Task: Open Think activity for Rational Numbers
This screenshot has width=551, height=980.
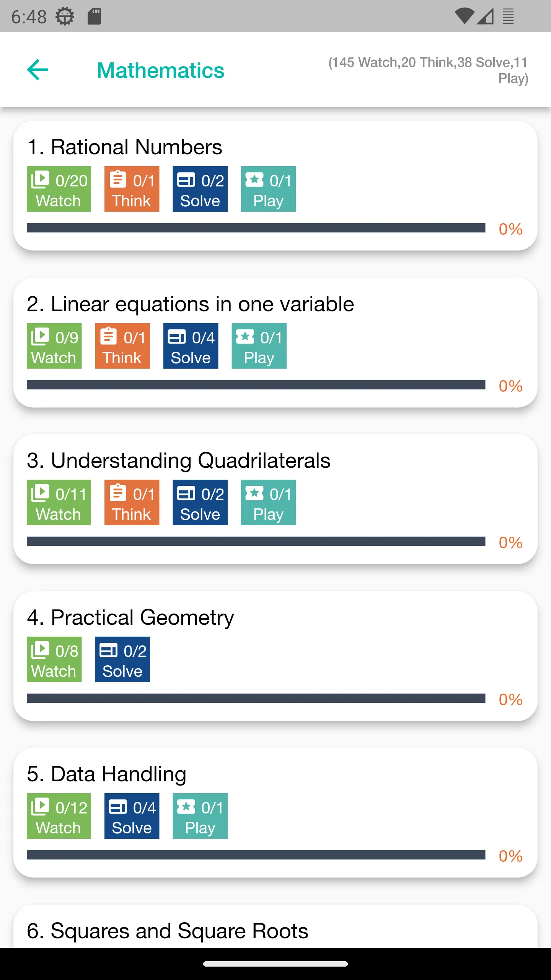Action: coord(132,189)
